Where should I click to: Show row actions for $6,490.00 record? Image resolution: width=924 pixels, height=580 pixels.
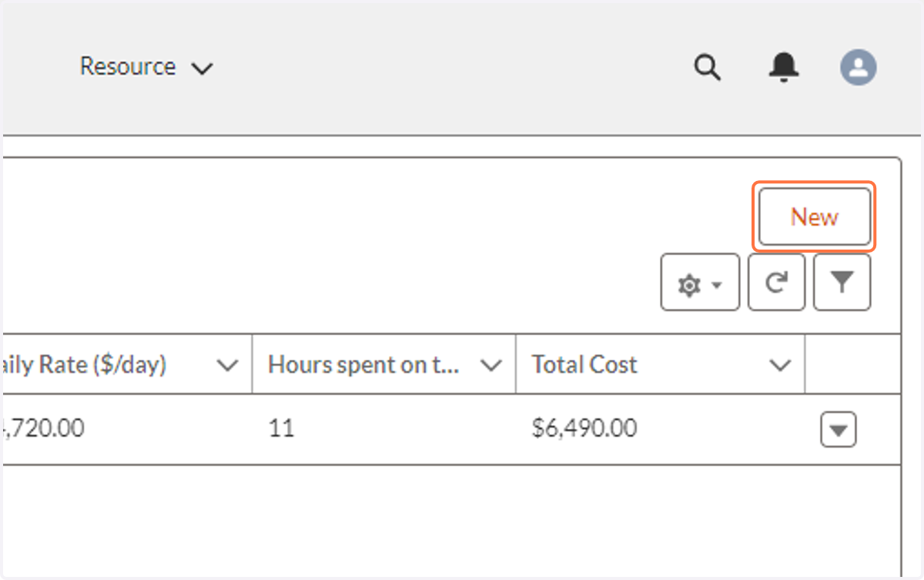[x=839, y=430]
